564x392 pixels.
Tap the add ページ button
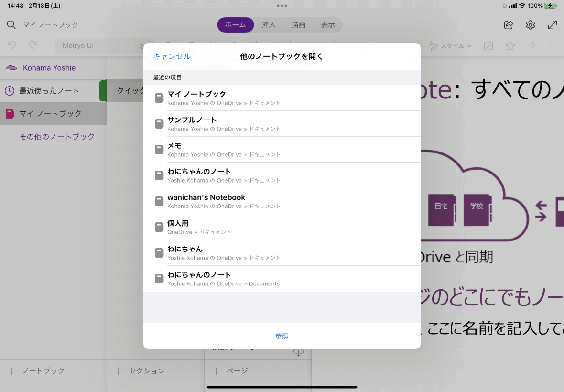230,371
